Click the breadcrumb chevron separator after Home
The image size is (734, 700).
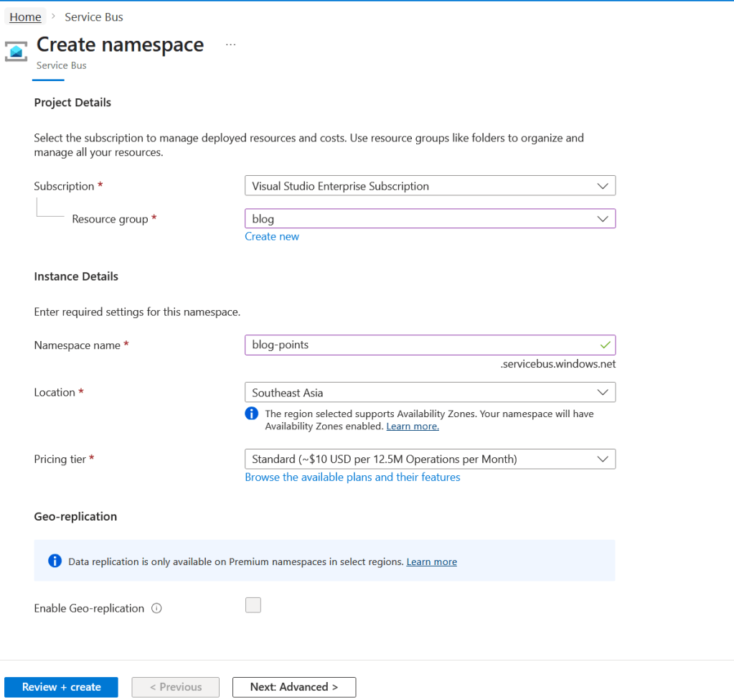click(53, 17)
